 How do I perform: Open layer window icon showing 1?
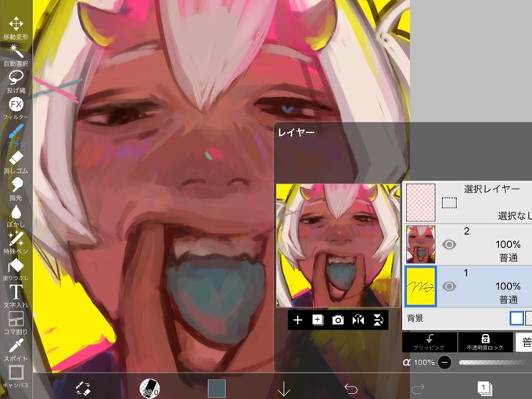pos(484,389)
